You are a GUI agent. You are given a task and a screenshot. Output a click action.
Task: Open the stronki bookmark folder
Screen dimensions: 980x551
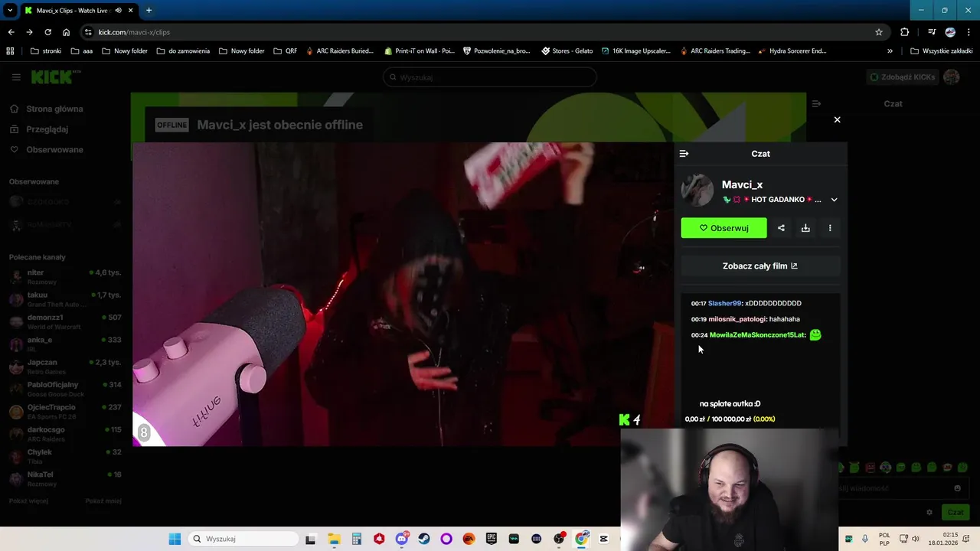pyautogui.click(x=46, y=51)
